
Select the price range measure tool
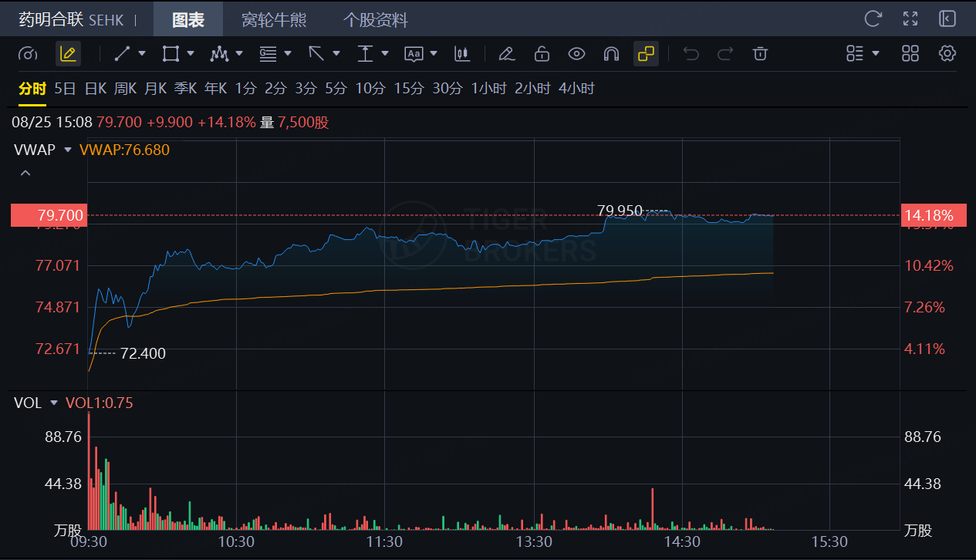point(365,53)
